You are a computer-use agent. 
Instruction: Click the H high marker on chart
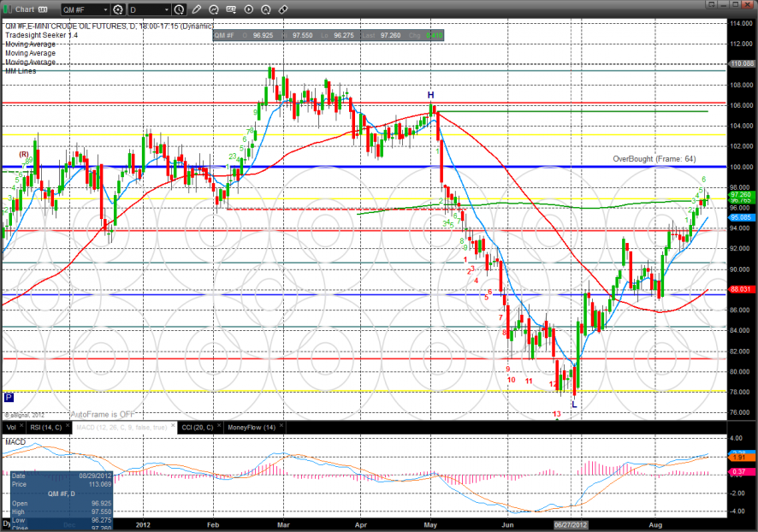click(430, 95)
